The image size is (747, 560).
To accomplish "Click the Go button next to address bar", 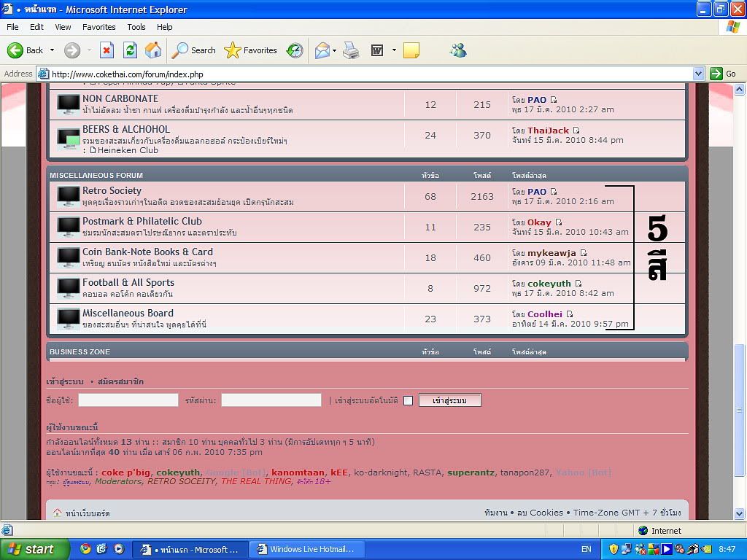I will click(723, 74).
